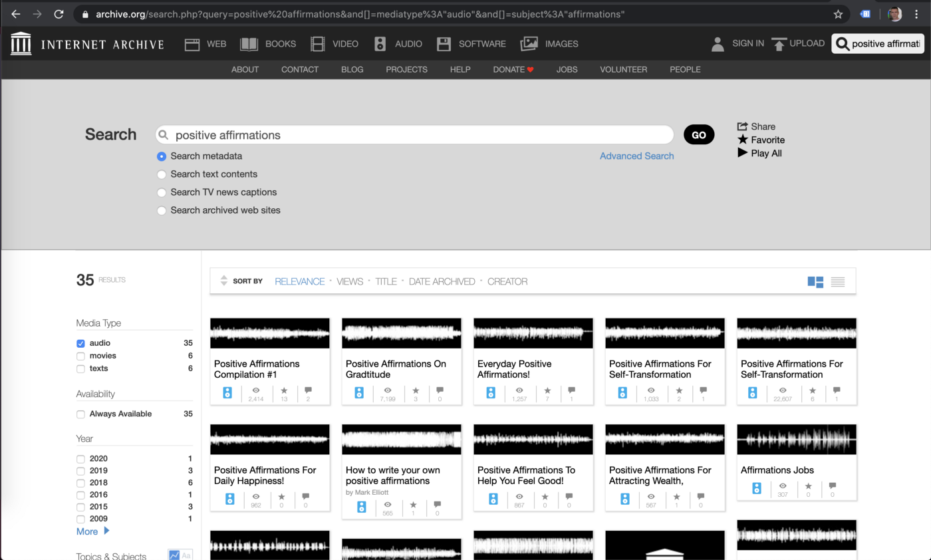Check the movies media type checkbox
The height and width of the screenshot is (560, 931).
[x=81, y=356]
